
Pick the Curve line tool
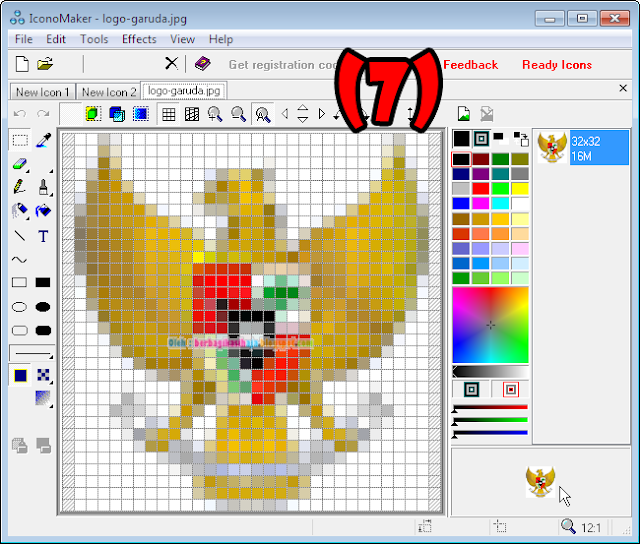20,260
